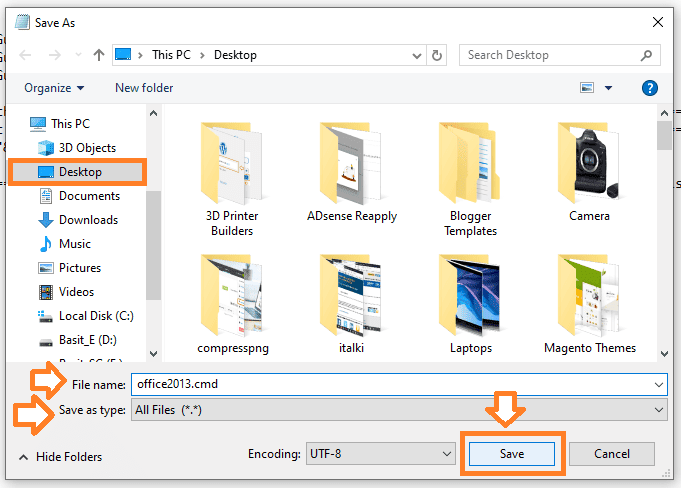Click the file list scrollbar thumb

pos(664,135)
